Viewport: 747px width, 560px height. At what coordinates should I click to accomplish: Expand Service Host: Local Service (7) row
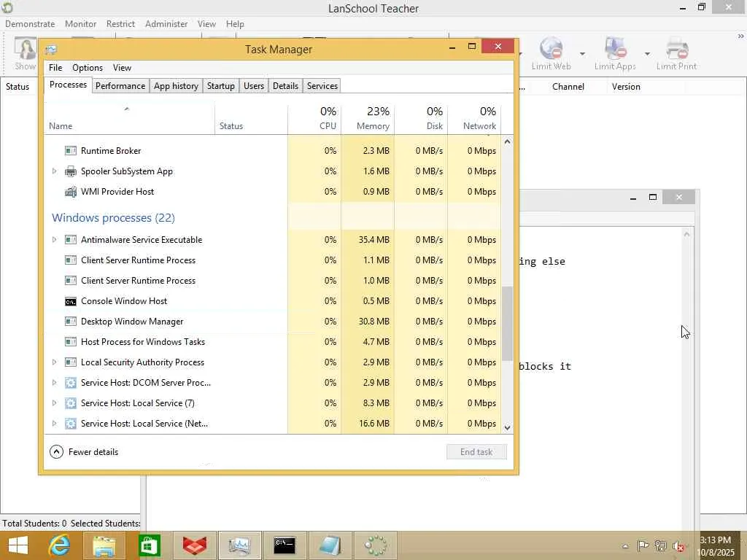click(54, 403)
